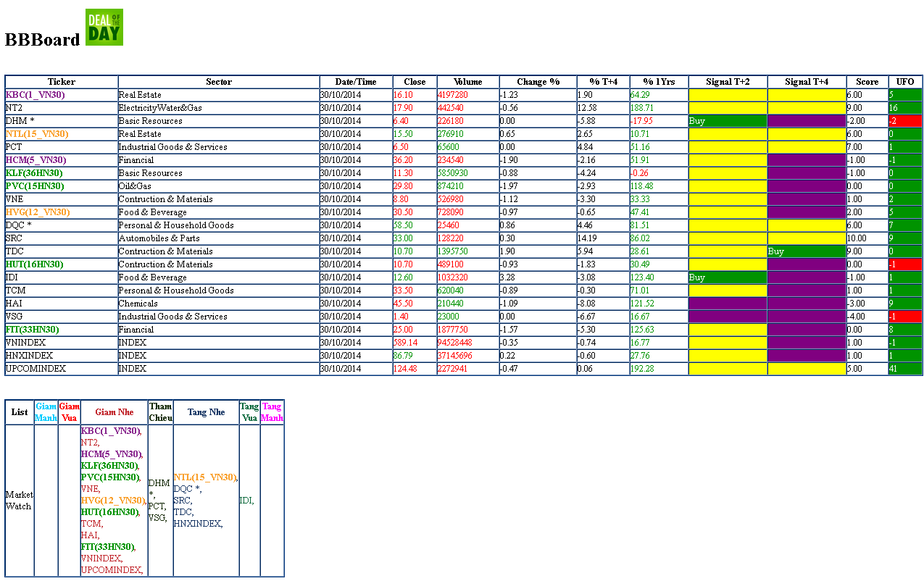Click the Buy signal T+4 cell for TDC
Image resolution: width=924 pixels, height=581 pixels.
806,251
